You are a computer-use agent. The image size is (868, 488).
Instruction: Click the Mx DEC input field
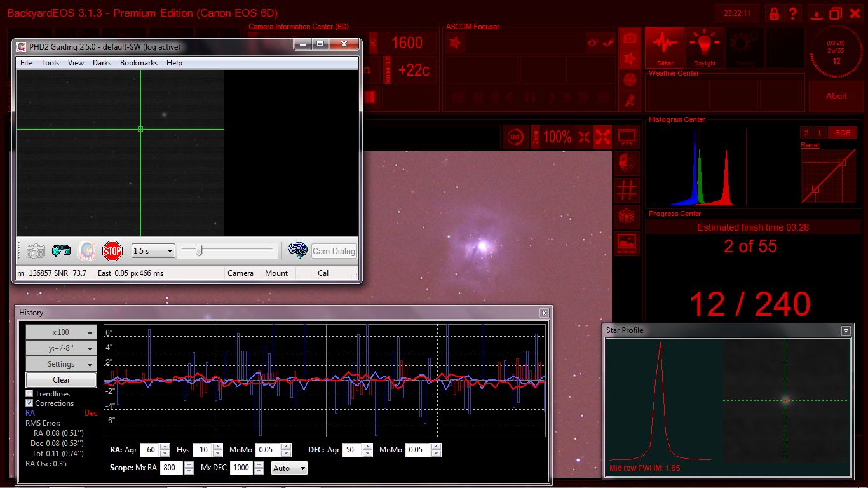tap(241, 468)
